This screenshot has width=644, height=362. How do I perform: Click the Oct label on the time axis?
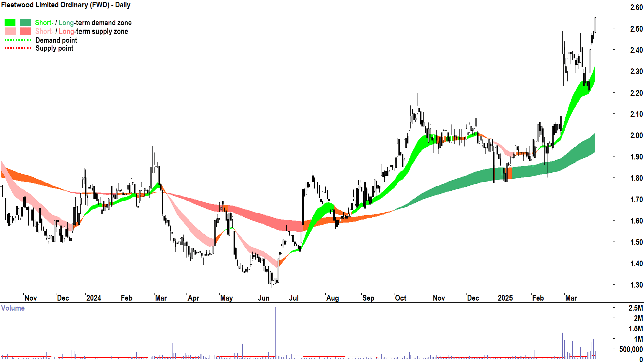(400, 298)
